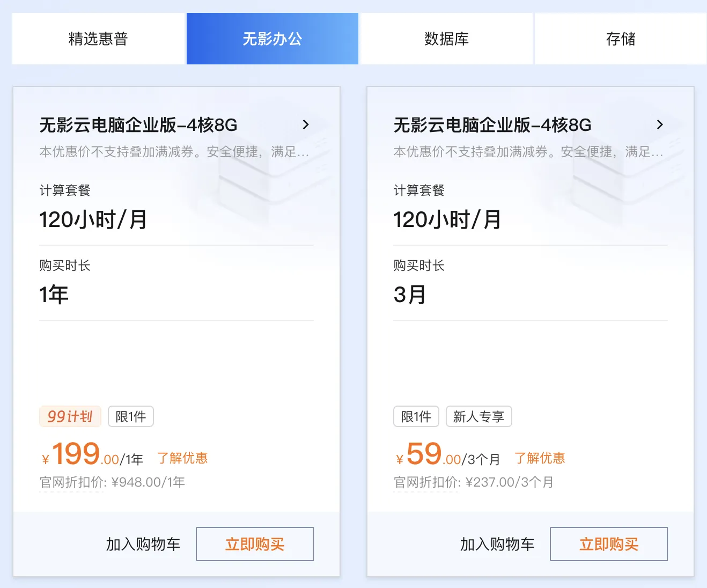The width and height of the screenshot is (707, 588).
Task: Click the 新人专享 tag
Action: [x=479, y=416]
